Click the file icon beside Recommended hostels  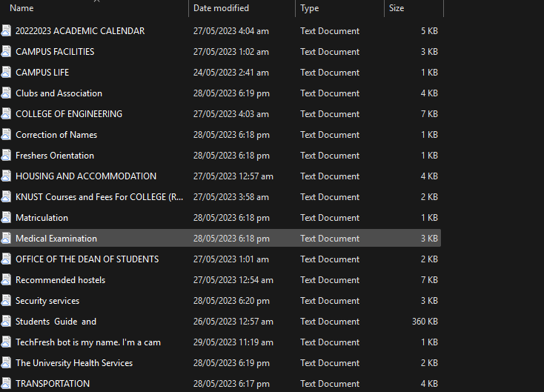(x=7, y=280)
